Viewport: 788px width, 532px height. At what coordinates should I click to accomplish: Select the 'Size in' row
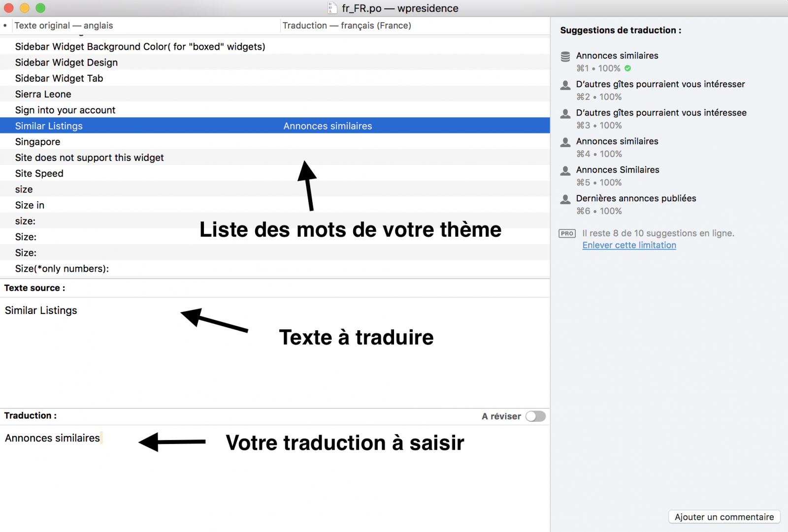click(275, 205)
